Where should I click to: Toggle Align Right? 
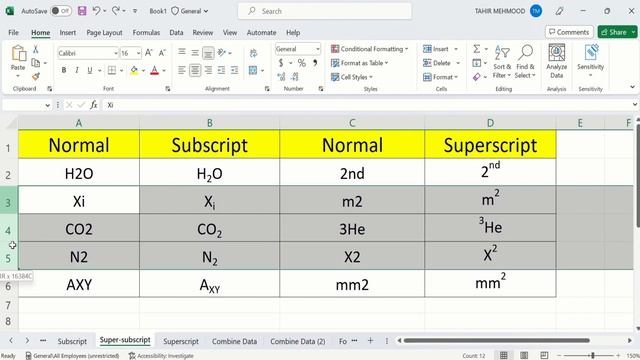coord(208,70)
